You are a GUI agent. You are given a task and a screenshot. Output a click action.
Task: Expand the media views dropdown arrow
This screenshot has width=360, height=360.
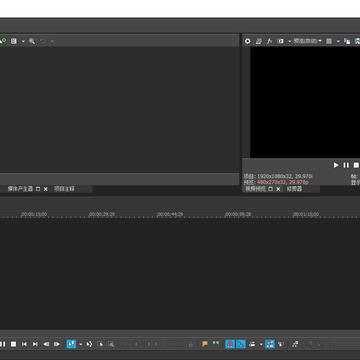click(x=23, y=41)
